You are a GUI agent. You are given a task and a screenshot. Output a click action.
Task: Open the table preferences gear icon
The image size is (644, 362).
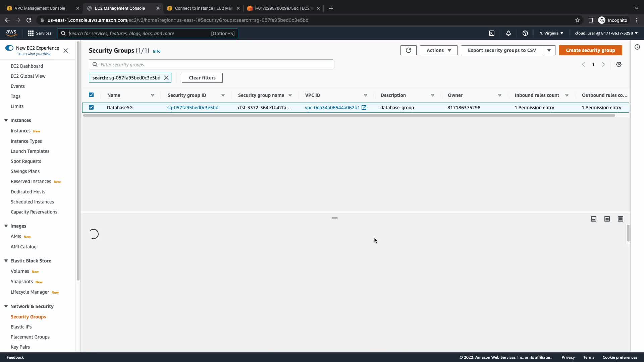tap(619, 64)
